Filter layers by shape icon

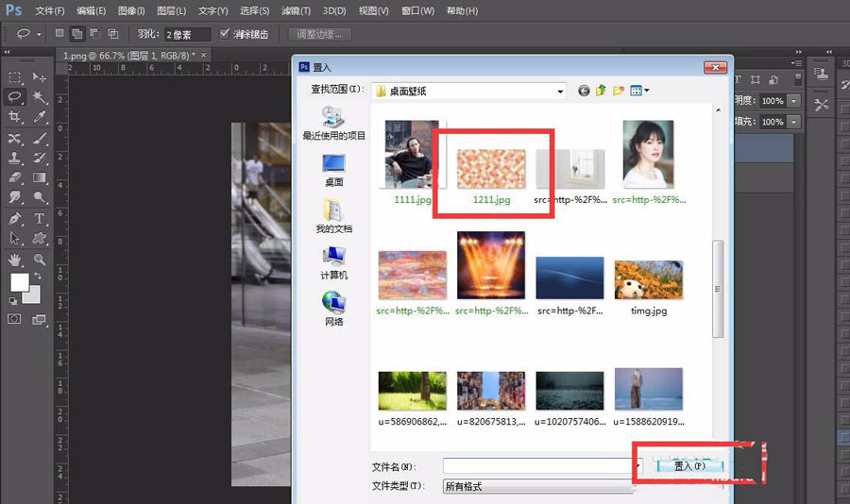point(756,79)
